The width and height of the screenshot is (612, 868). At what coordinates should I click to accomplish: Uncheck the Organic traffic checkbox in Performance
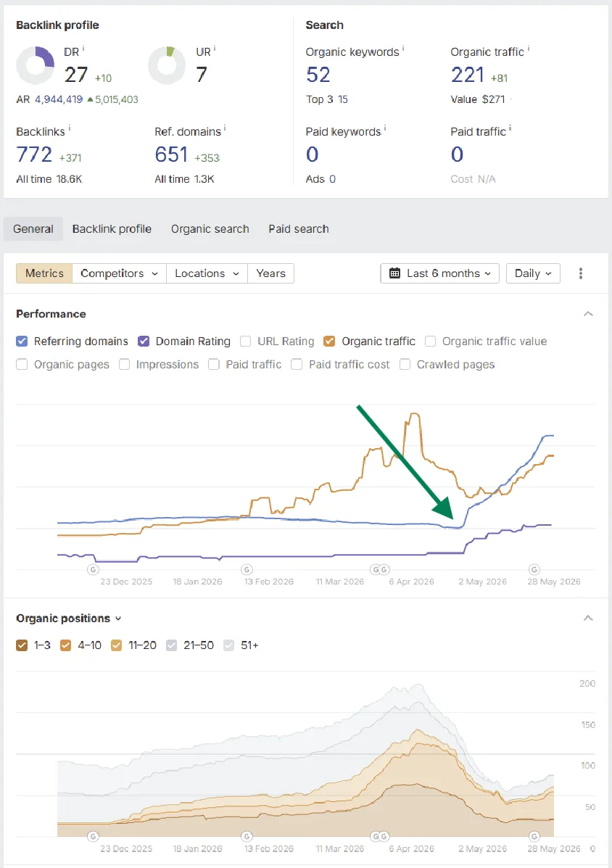(x=329, y=341)
